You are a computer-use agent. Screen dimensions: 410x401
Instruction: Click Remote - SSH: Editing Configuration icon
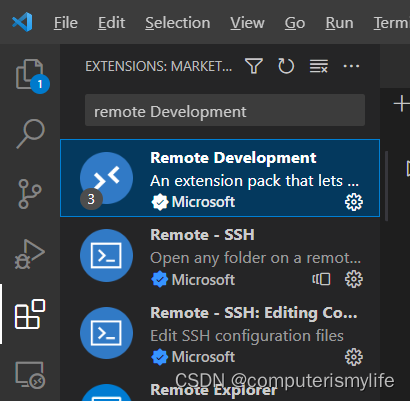[x=106, y=333]
